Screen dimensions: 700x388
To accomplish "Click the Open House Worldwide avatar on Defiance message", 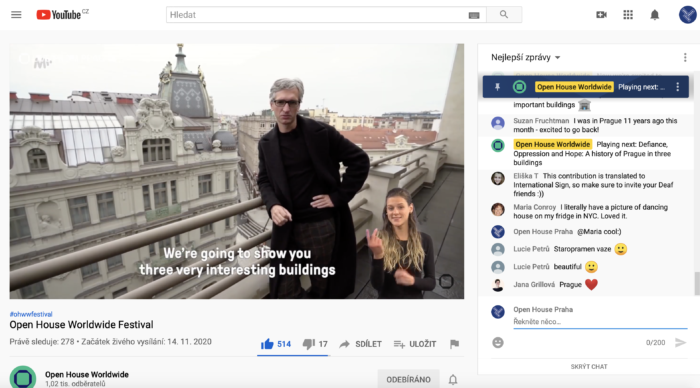I will (x=498, y=145).
